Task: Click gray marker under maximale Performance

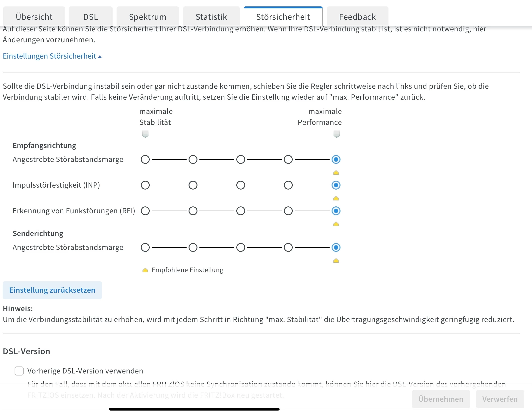Action: pos(337,134)
